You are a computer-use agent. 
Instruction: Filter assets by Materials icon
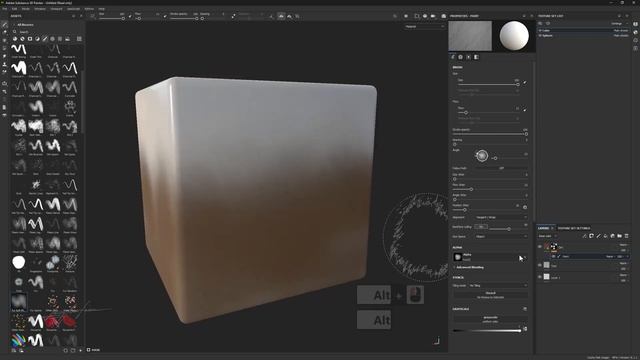tap(15, 39)
